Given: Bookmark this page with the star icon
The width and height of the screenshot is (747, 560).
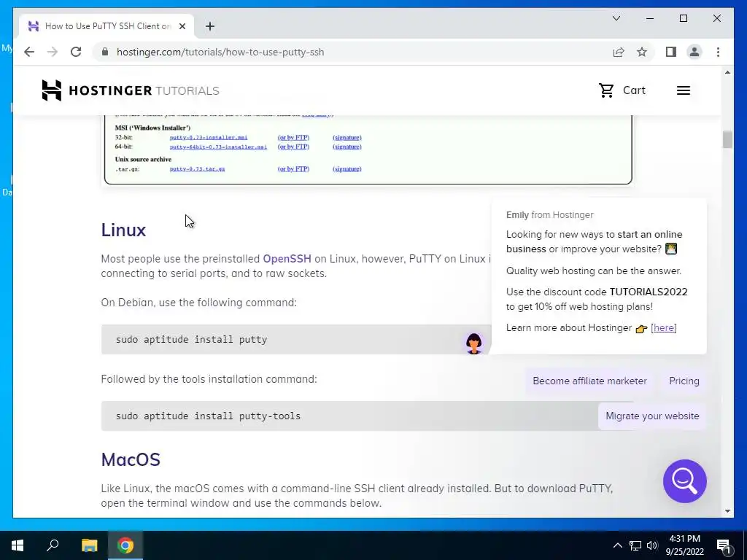Looking at the screenshot, I should 642,52.
